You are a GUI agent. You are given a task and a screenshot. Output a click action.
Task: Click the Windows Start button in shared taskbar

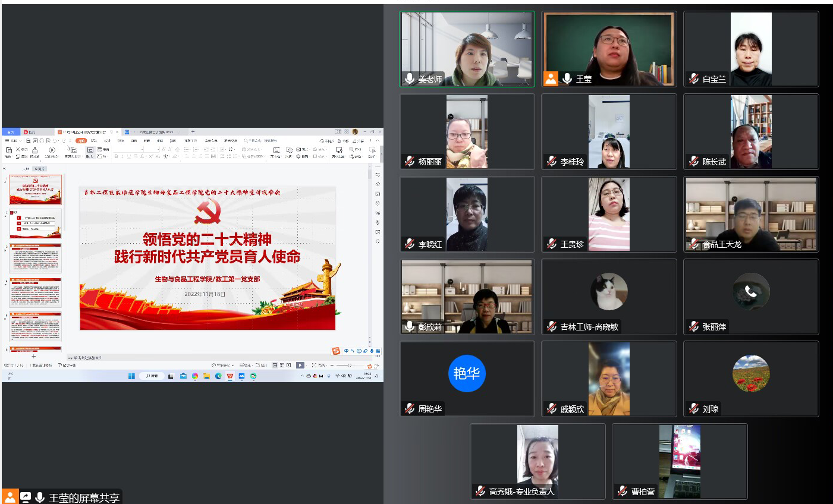(131, 376)
